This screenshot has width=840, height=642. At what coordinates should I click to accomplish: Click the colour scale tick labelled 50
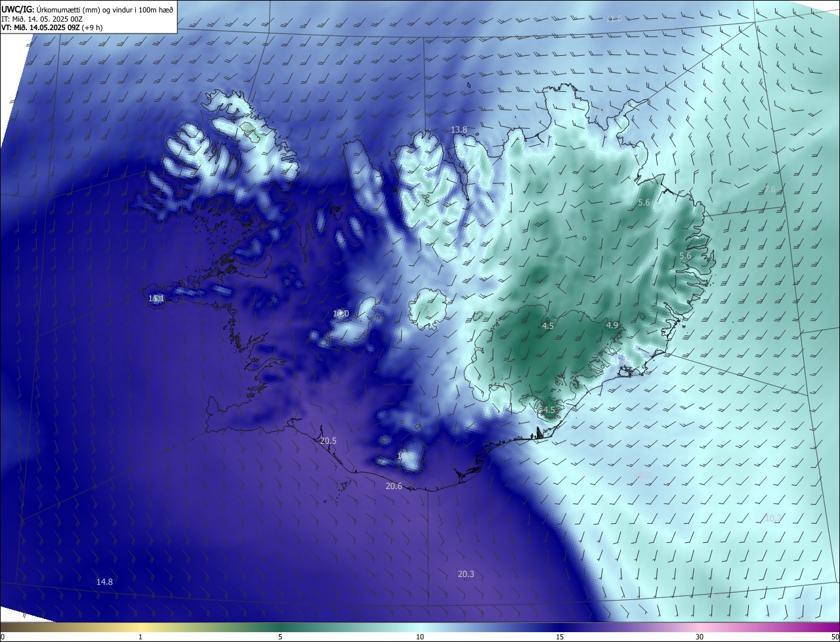point(835,637)
